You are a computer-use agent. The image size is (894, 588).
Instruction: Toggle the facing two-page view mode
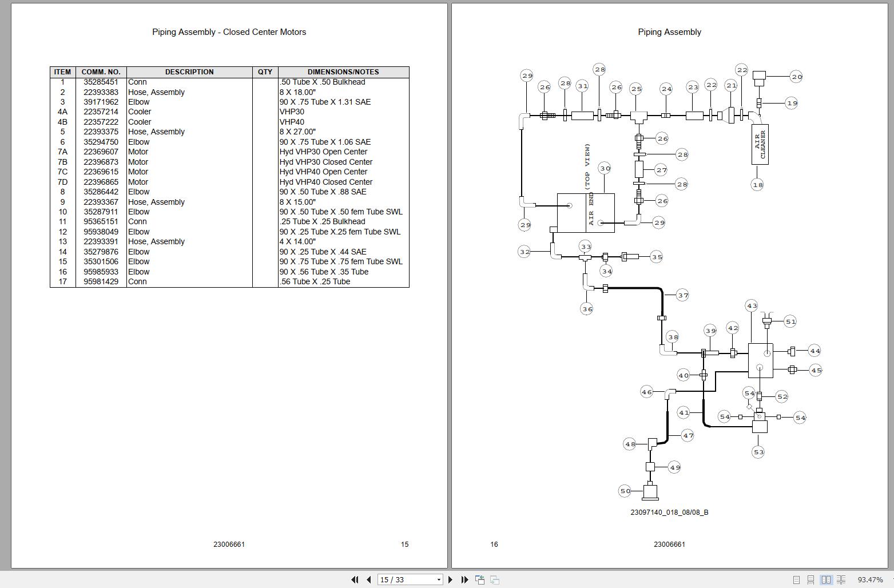coord(827,579)
